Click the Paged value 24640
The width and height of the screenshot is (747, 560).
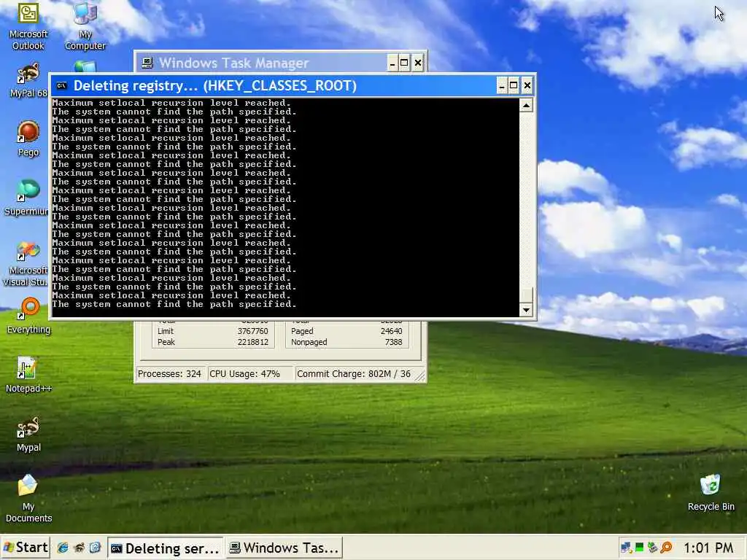pos(391,331)
